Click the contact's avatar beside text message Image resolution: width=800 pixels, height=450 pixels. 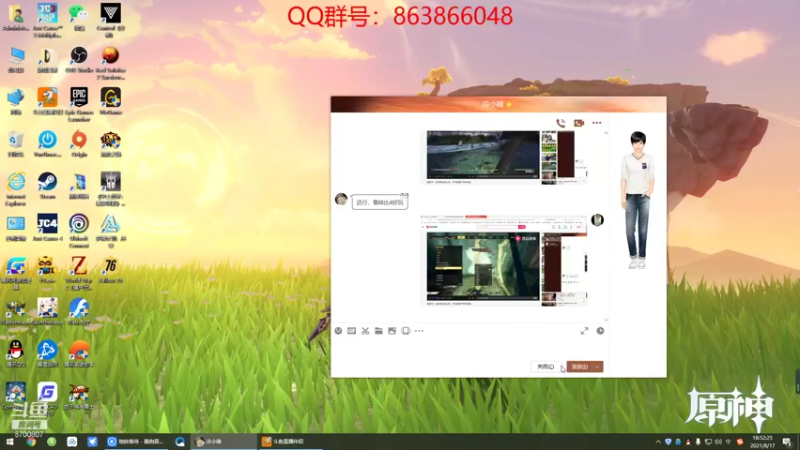pyautogui.click(x=341, y=198)
